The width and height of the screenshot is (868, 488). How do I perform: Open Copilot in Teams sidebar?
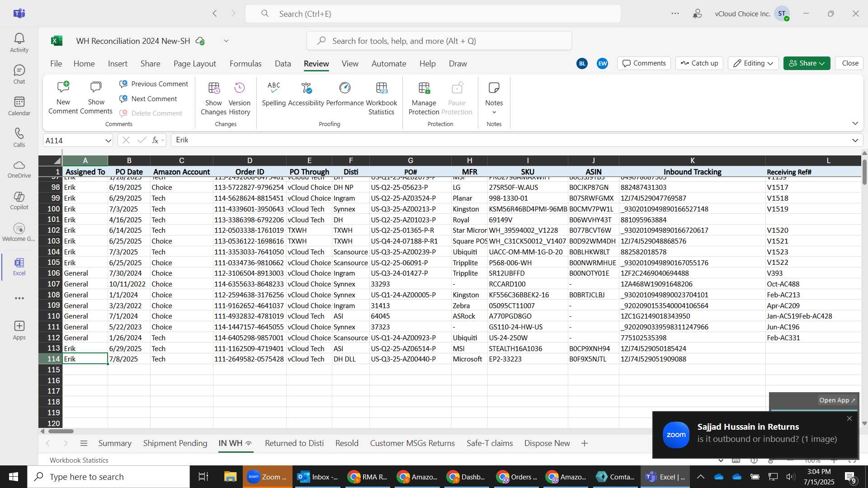click(x=19, y=201)
